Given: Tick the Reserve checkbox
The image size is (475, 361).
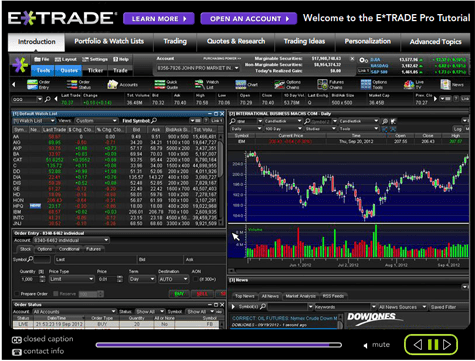Looking at the screenshot, I should pyautogui.click(x=56, y=294).
